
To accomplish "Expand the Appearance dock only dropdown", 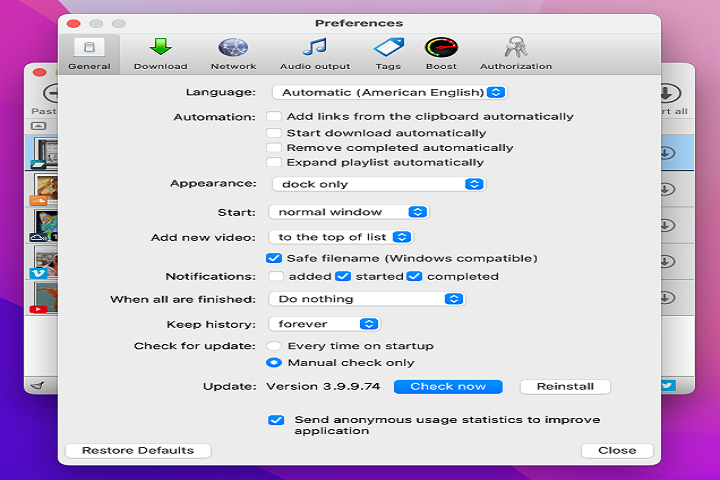I will pos(378,184).
